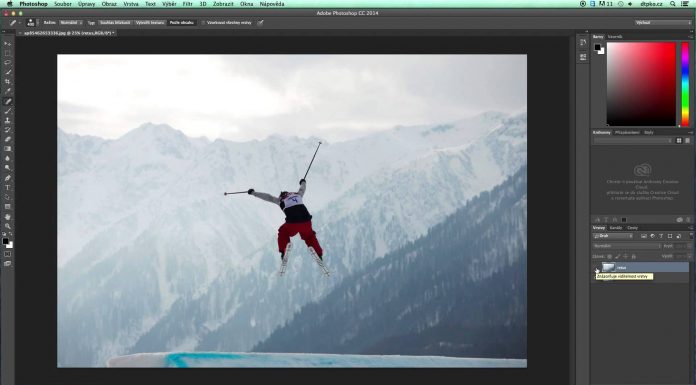Change the screen mode from the toolbox

tap(8, 263)
